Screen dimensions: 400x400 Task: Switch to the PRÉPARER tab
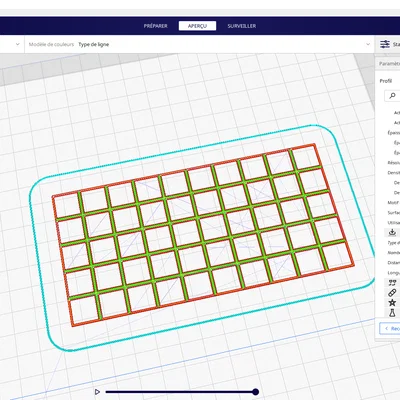pyautogui.click(x=155, y=26)
